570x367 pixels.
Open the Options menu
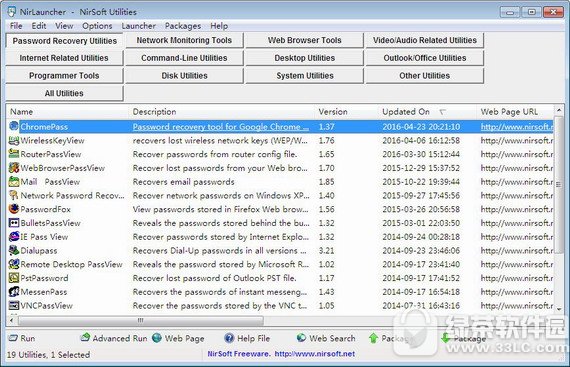pos(97,26)
